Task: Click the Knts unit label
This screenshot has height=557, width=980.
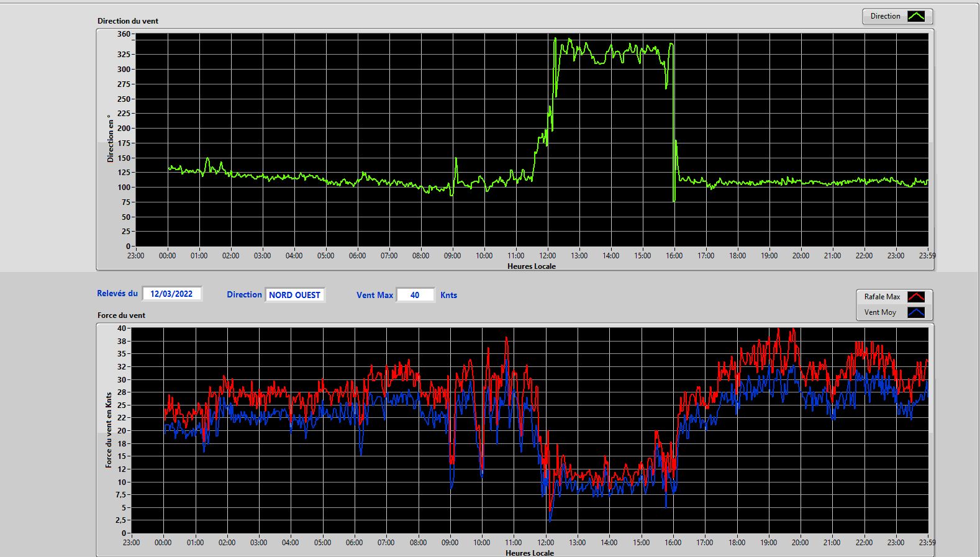Action: pos(448,295)
